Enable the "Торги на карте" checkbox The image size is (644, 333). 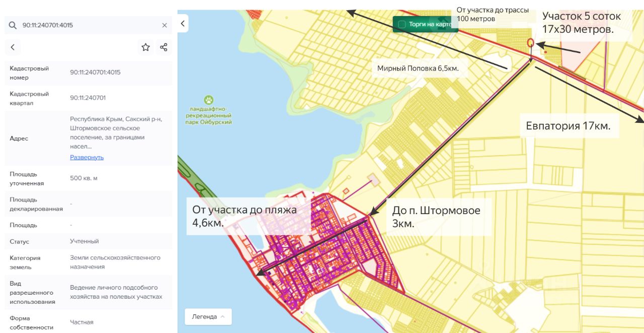click(401, 24)
